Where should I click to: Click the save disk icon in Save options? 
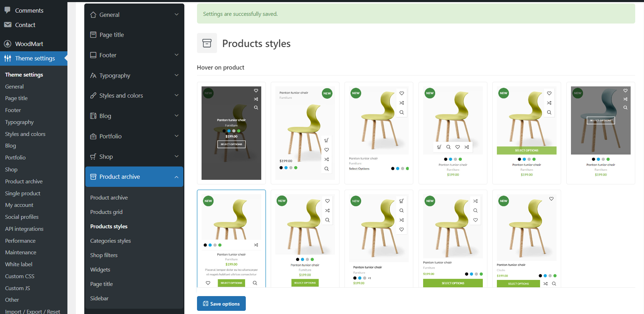point(206,303)
